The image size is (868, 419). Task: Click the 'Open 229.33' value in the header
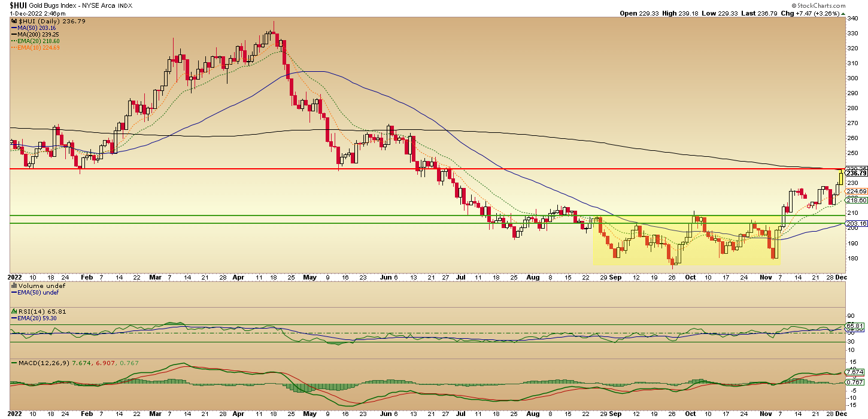pyautogui.click(x=638, y=13)
